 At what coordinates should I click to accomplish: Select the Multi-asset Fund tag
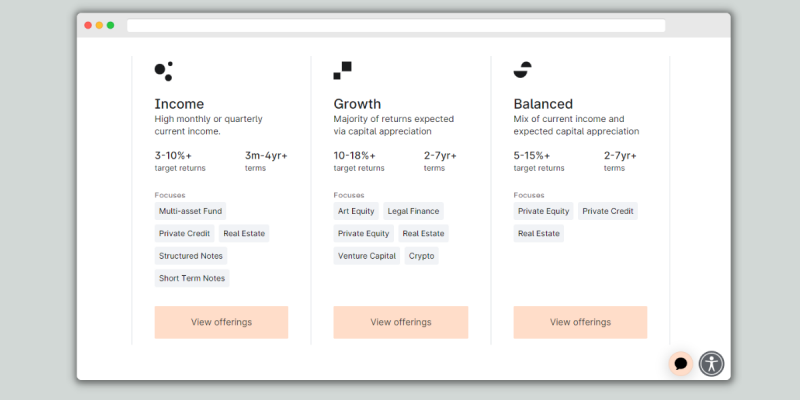coord(190,211)
